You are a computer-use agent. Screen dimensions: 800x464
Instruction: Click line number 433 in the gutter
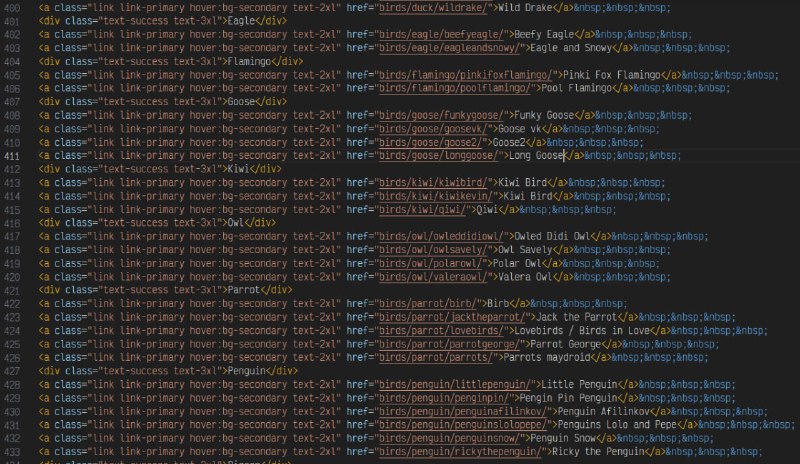[x=12, y=452]
